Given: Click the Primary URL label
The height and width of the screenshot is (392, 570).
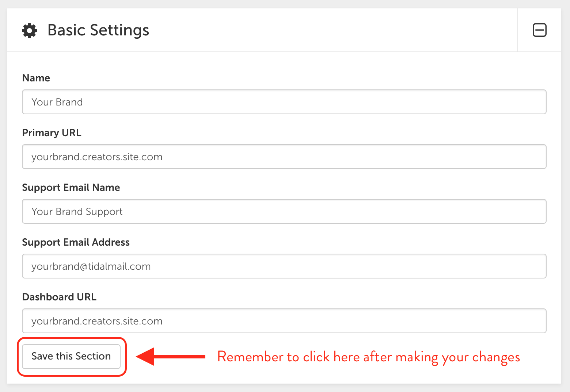Looking at the screenshot, I should point(52,133).
